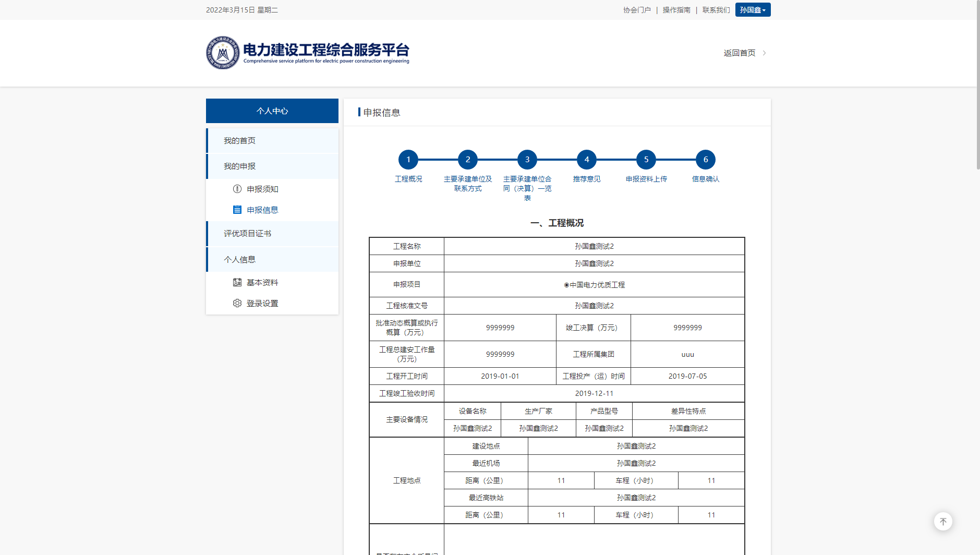
Task: Click the 申报信息 document icon
Action: [237, 210]
